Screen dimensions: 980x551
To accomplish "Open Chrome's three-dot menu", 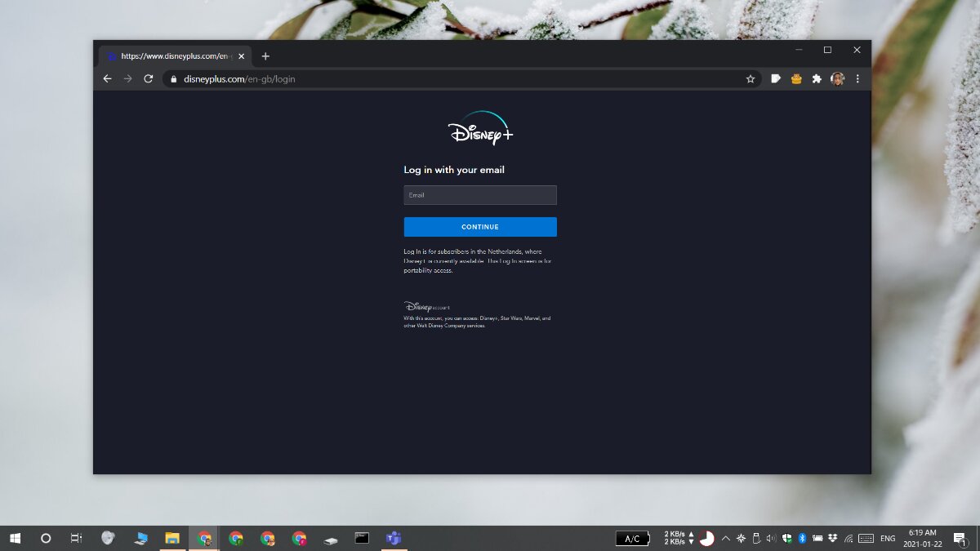I will click(x=857, y=78).
